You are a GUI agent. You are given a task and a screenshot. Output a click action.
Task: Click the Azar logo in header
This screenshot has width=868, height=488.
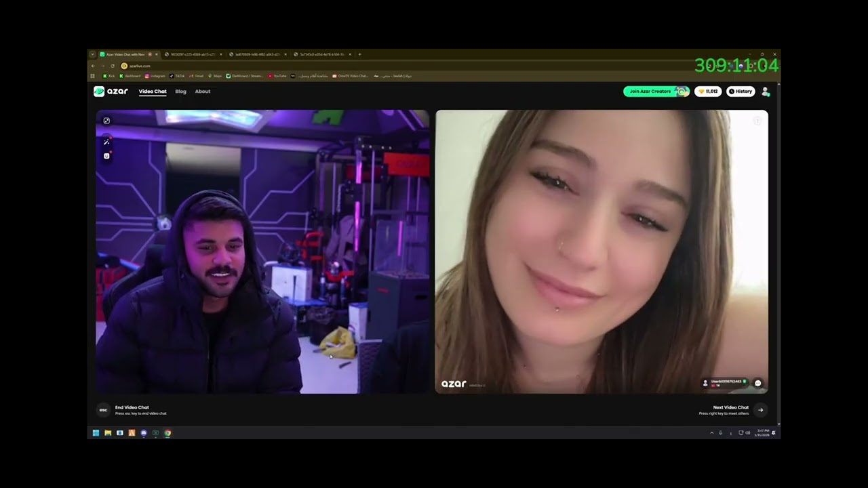pos(111,91)
